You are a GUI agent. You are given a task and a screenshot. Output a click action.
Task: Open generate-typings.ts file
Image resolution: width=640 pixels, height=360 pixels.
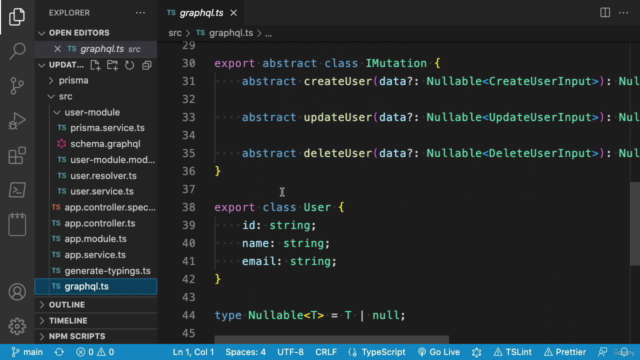tap(96, 271)
